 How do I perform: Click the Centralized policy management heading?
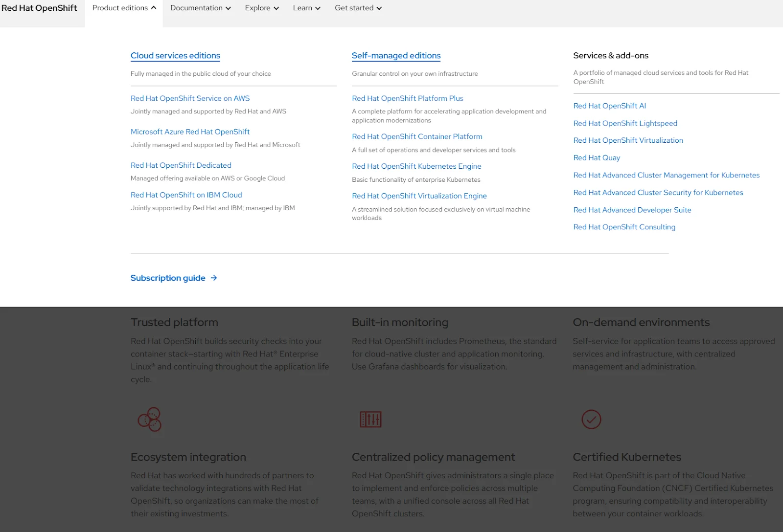[x=433, y=457]
